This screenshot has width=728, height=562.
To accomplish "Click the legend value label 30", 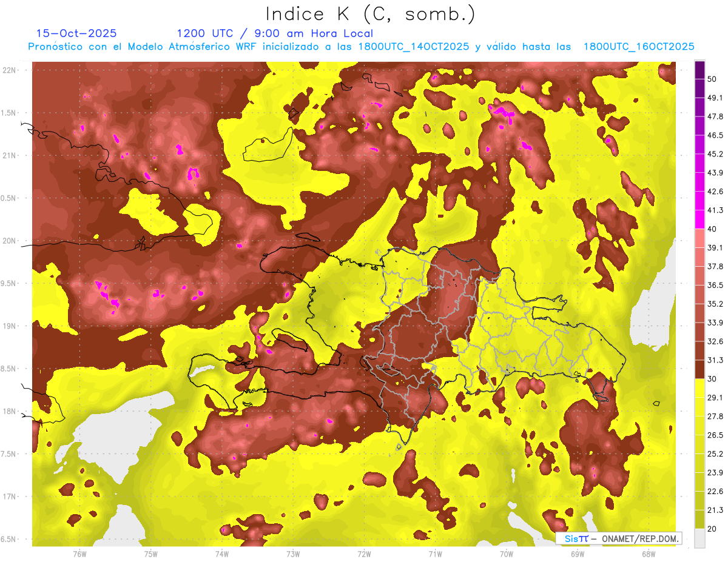I will point(712,379).
